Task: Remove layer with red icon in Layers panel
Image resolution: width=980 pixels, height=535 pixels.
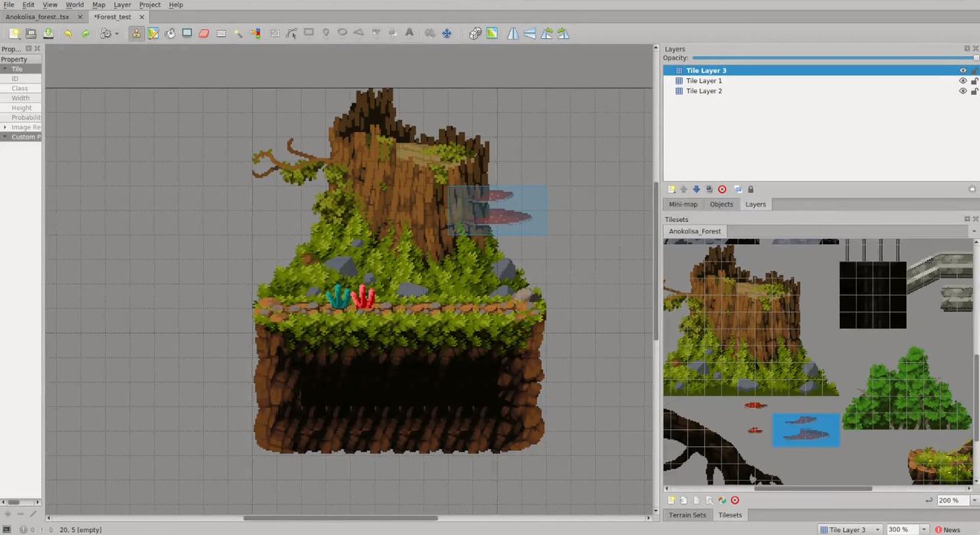Action: point(722,189)
